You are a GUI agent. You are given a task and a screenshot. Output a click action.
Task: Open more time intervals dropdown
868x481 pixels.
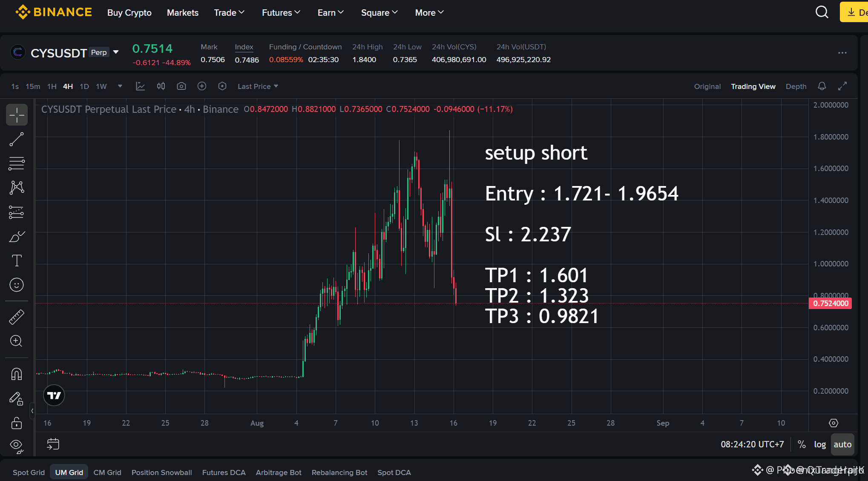[x=120, y=86]
